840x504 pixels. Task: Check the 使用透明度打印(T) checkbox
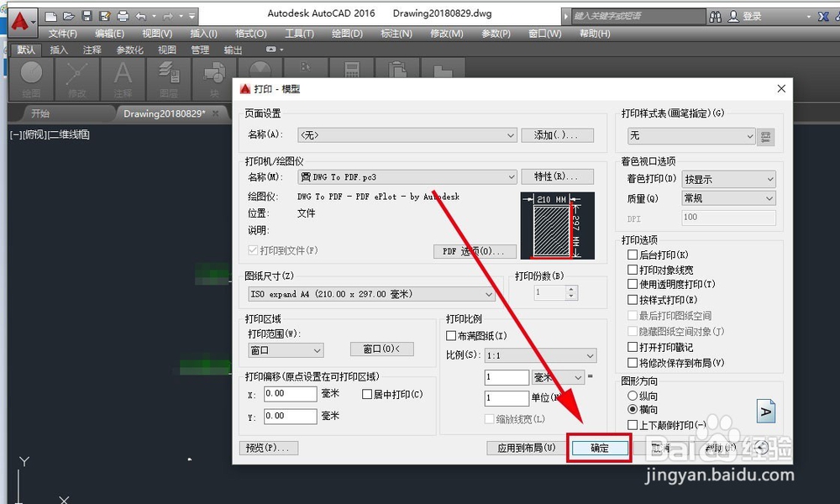point(633,284)
